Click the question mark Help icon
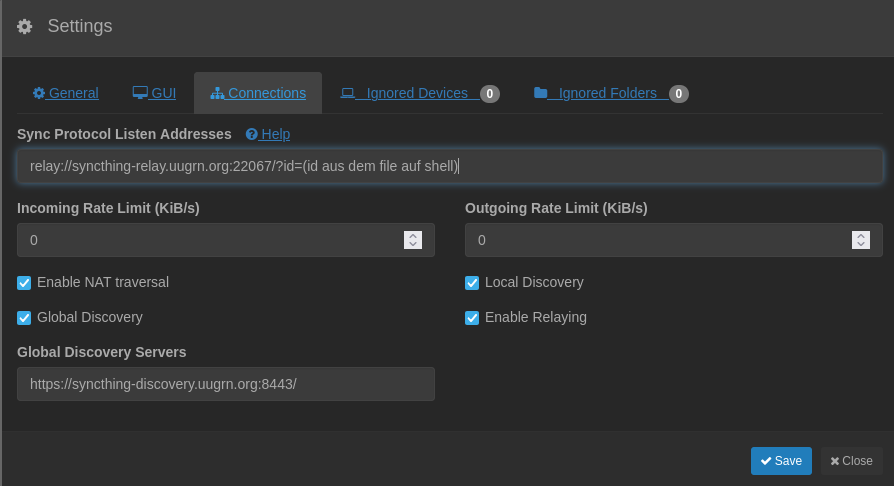Image resolution: width=894 pixels, height=486 pixels. click(252, 134)
